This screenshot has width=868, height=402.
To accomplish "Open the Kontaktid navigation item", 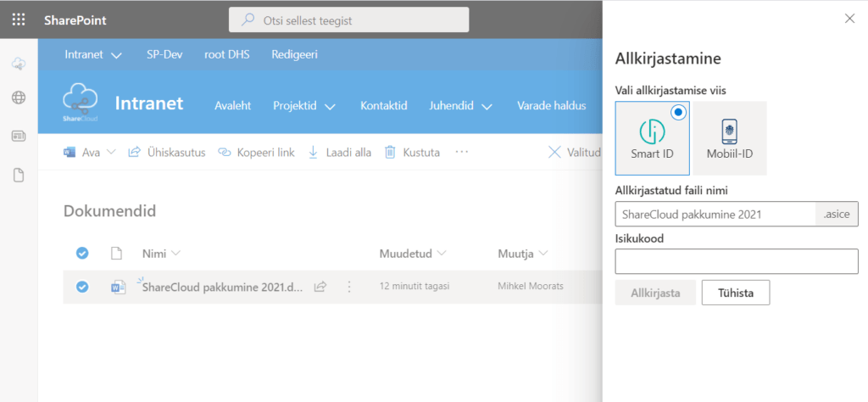I will pos(384,106).
